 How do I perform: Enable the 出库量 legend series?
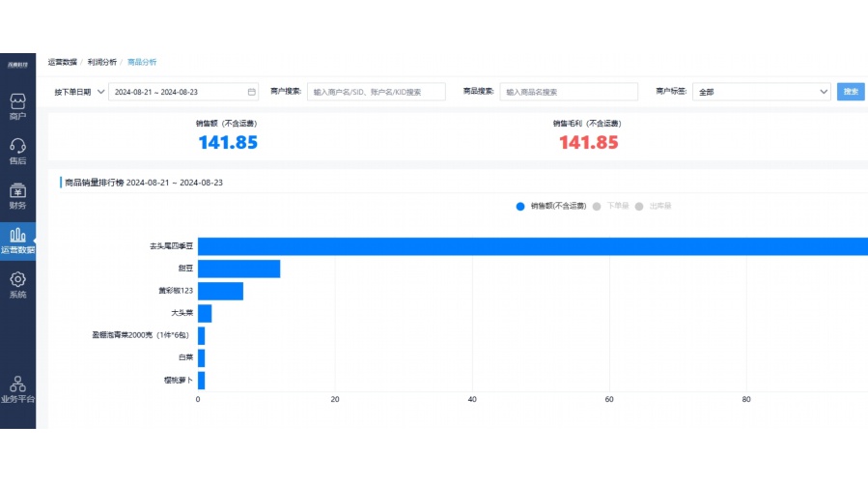click(655, 206)
